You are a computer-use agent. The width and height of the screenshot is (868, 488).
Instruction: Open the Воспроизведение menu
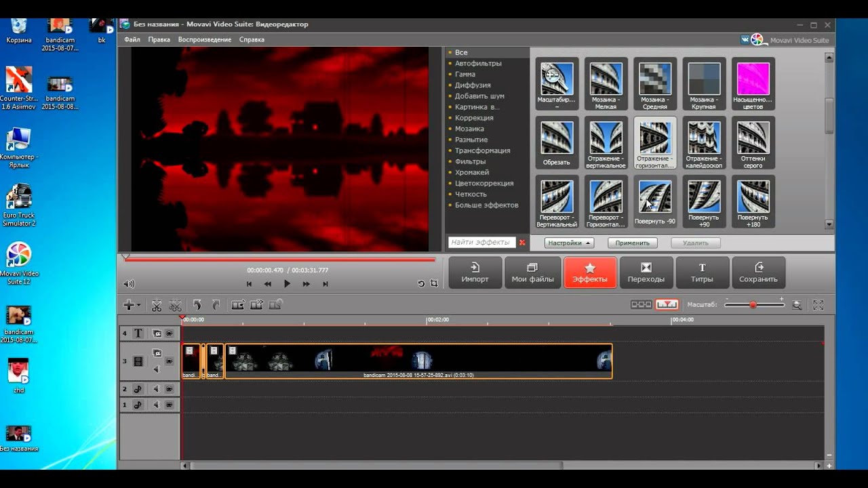coord(205,39)
